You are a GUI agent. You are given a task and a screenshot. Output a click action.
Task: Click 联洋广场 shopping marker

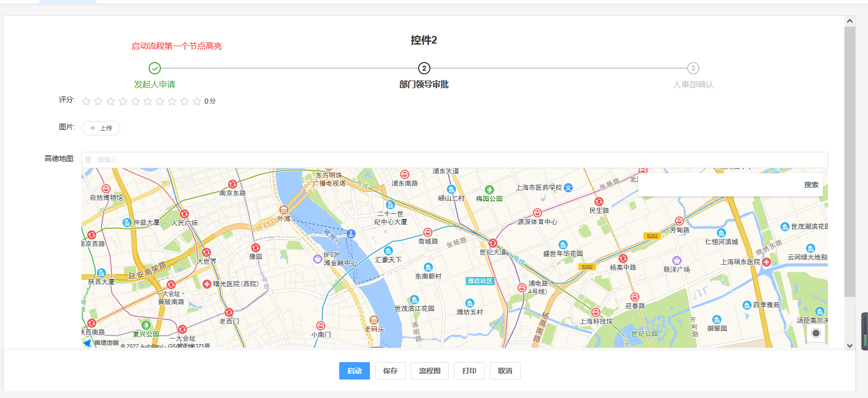[677, 261]
